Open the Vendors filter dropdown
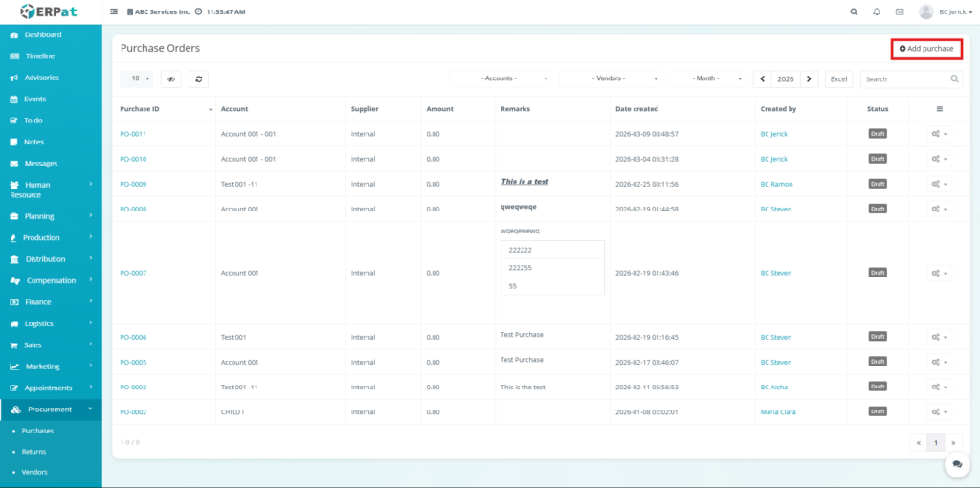The image size is (980, 488). click(612, 78)
